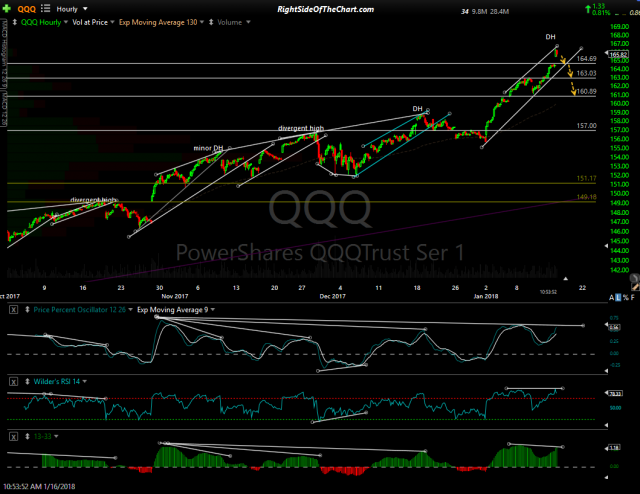The width and height of the screenshot is (640, 494).
Task: Click reorder arrows for 13-33 study
Action: tap(27, 436)
